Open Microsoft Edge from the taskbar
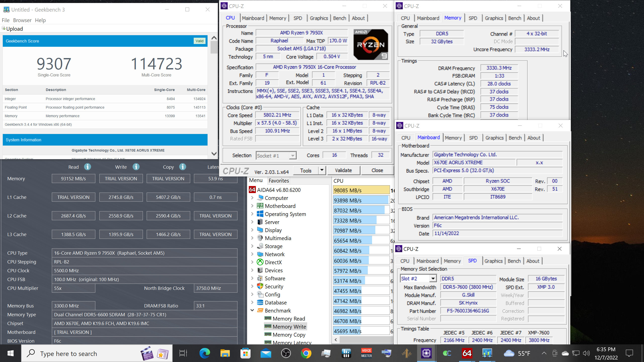 pyautogui.click(x=205, y=353)
